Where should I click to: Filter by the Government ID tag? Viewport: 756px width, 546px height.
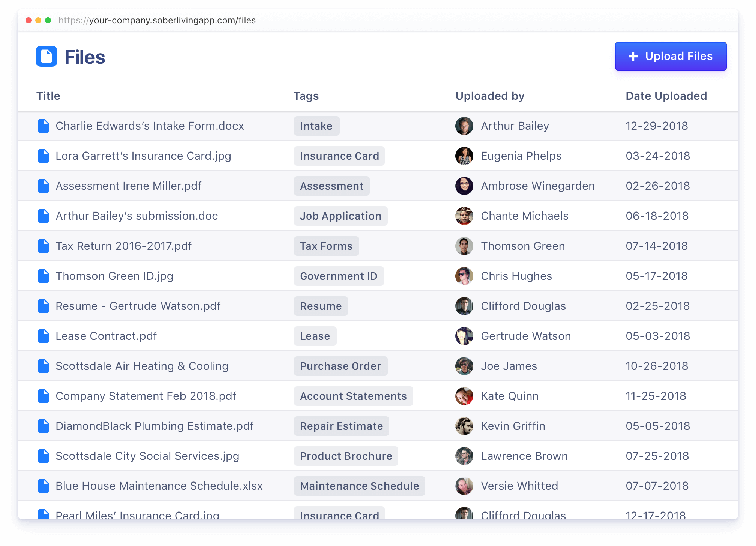click(339, 276)
